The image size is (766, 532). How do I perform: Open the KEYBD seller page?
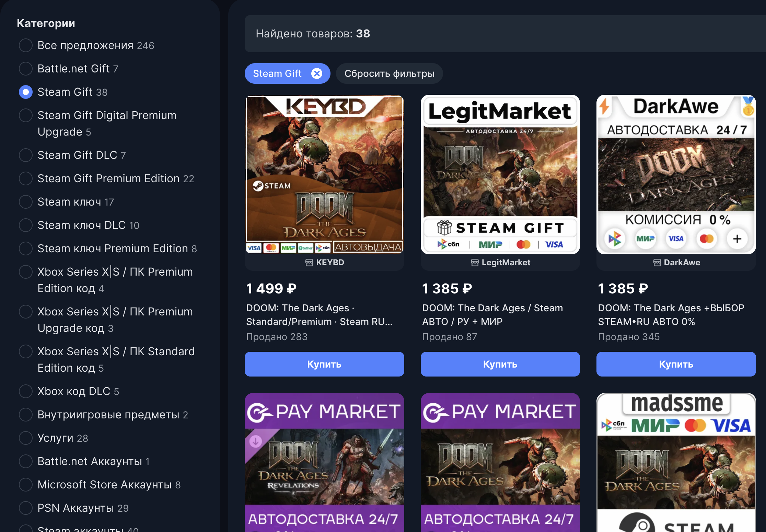click(x=325, y=263)
